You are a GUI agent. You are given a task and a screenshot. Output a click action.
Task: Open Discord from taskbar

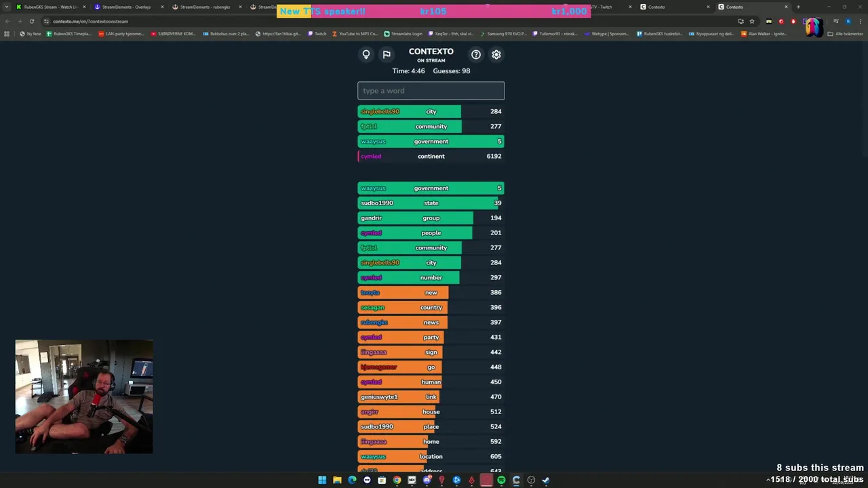pos(427,480)
